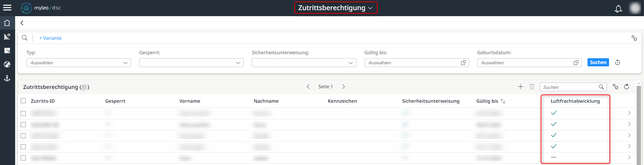This screenshot has width=644, height=165.
Task: Go to next page arrow
Action: point(344,87)
